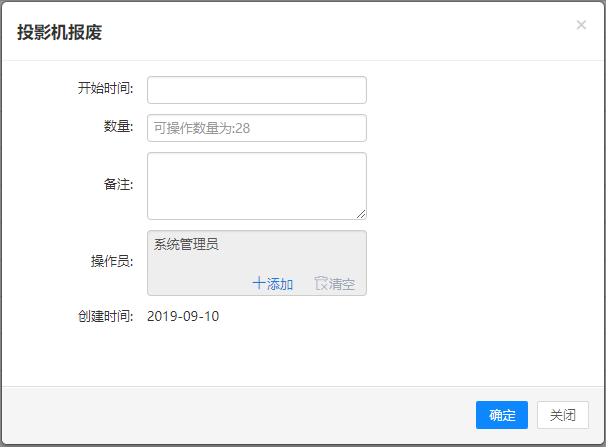This screenshot has width=606, height=447.
Task: Click the 投影机报废 dialog title
Action: [59, 32]
